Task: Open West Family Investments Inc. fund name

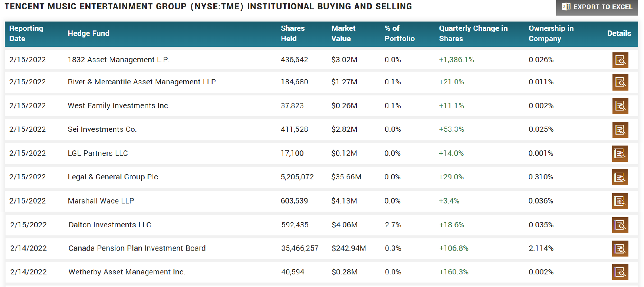Action: coord(119,106)
